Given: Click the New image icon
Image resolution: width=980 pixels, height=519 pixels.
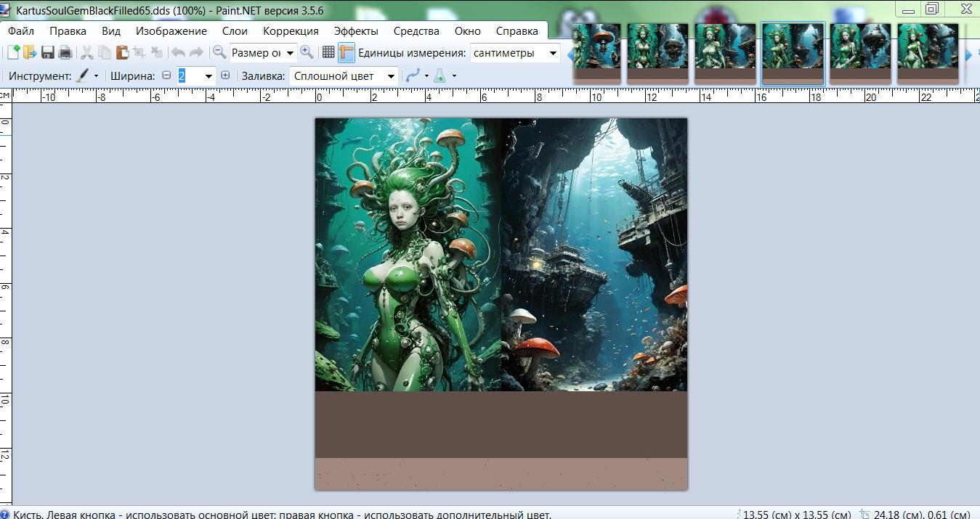Looking at the screenshot, I should (13, 52).
